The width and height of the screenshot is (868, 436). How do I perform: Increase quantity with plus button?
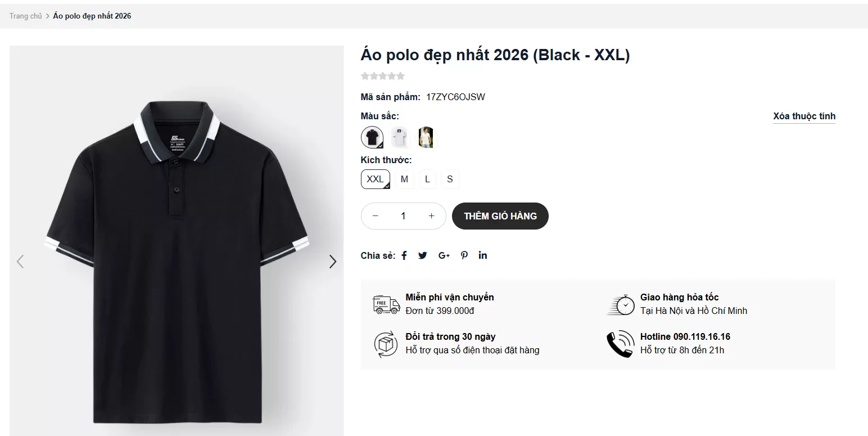432,216
